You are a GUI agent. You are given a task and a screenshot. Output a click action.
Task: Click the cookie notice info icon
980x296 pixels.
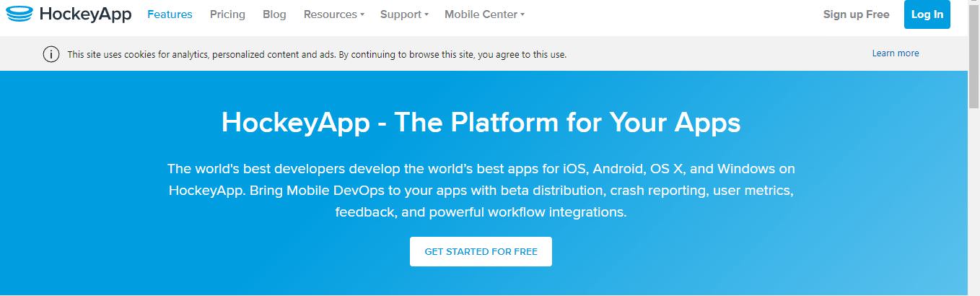point(51,54)
